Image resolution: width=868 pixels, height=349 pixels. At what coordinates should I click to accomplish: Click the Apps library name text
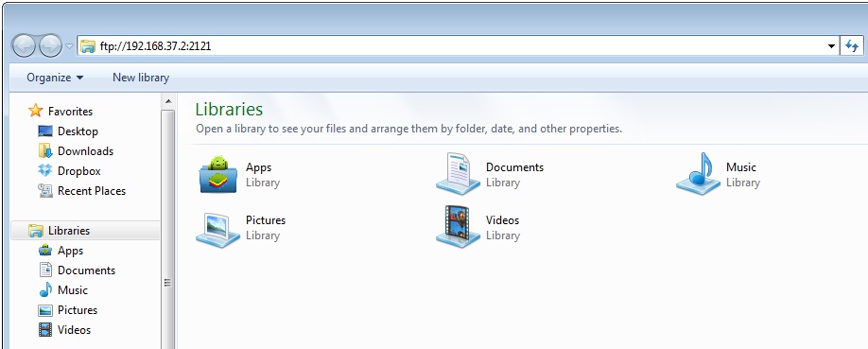pos(258,167)
